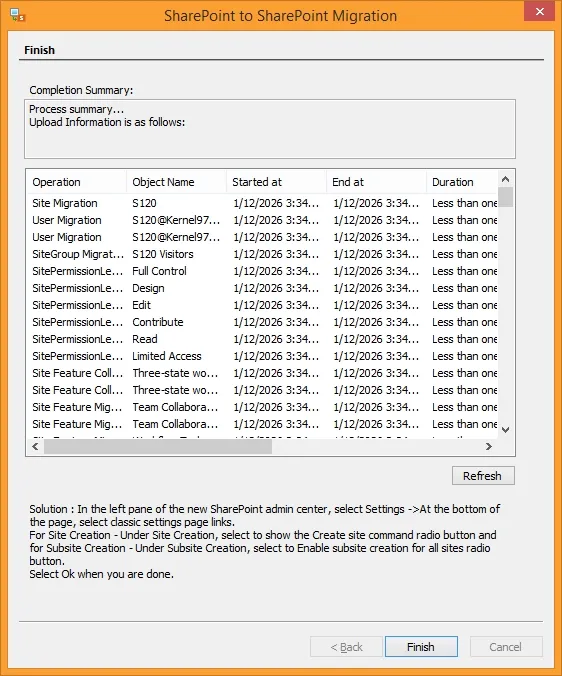Click the End at cell for Limited Access
Screen dimensions: 562x676
376,356
